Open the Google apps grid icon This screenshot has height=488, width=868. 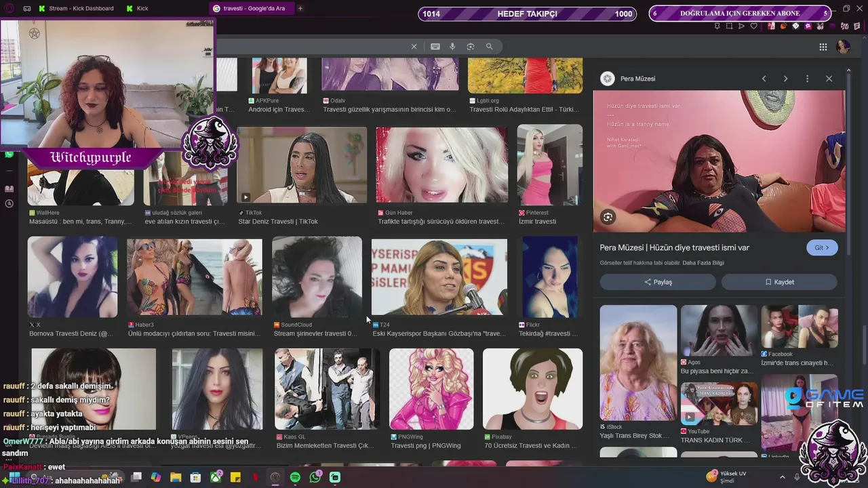(x=823, y=47)
